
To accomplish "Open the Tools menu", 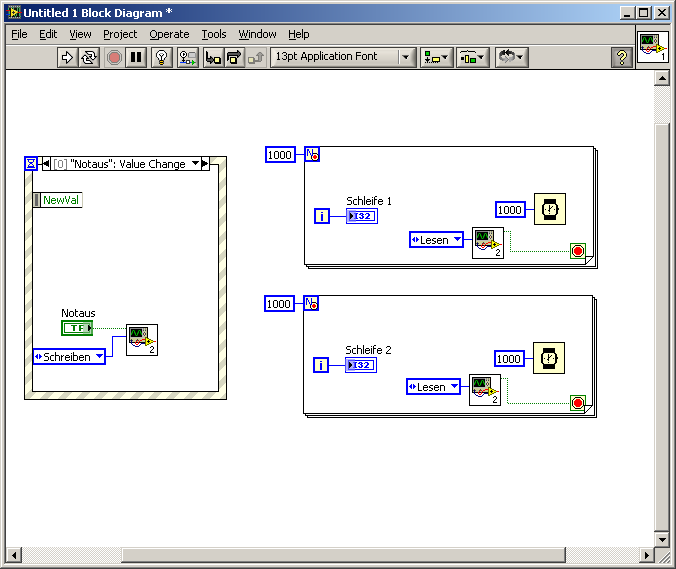I will pyautogui.click(x=214, y=34).
